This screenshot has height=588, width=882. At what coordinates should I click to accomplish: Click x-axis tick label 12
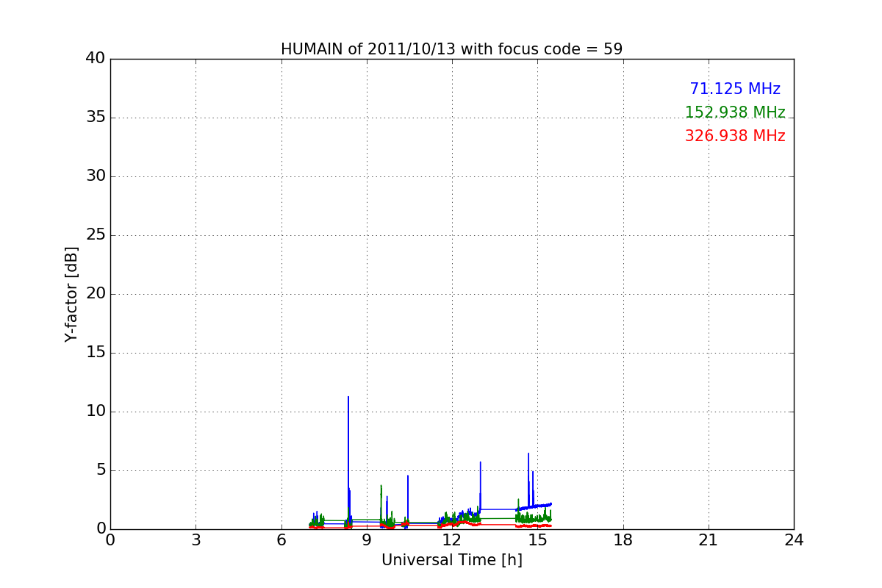click(x=452, y=540)
